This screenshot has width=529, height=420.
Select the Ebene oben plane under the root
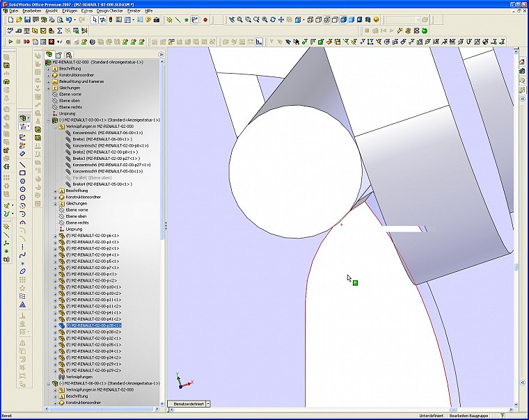(x=70, y=101)
